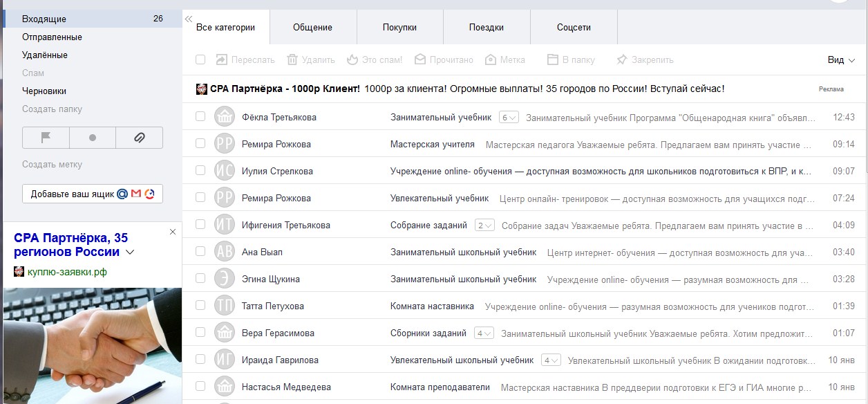Close the СРА Партнёрка sidebar ad
The height and width of the screenshot is (404, 868).
pos(173,232)
